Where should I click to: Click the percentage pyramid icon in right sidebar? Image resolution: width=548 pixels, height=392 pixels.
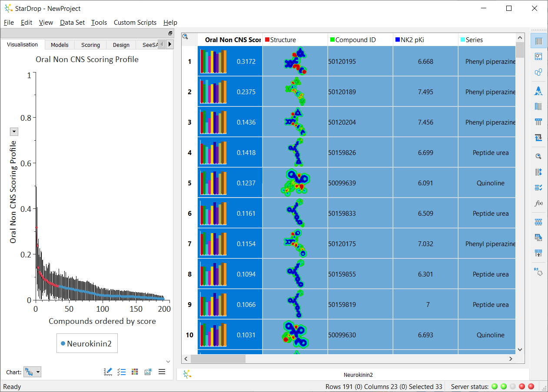539,91
